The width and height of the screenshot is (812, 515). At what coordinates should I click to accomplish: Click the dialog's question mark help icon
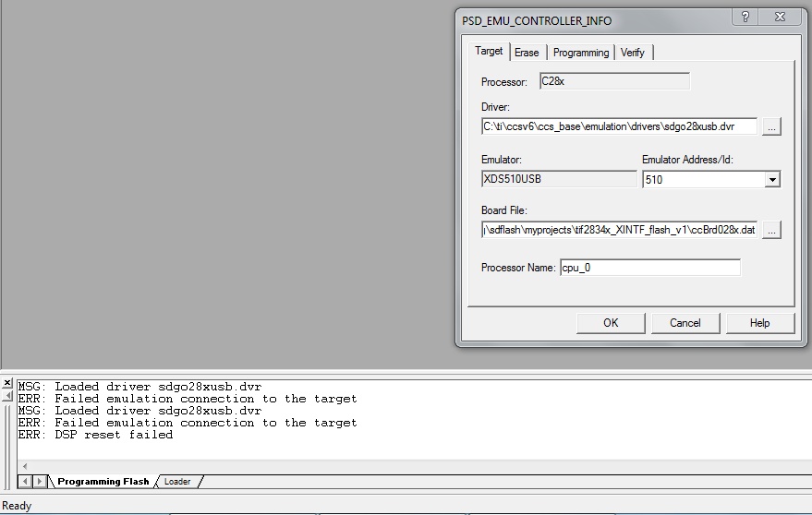coord(745,18)
